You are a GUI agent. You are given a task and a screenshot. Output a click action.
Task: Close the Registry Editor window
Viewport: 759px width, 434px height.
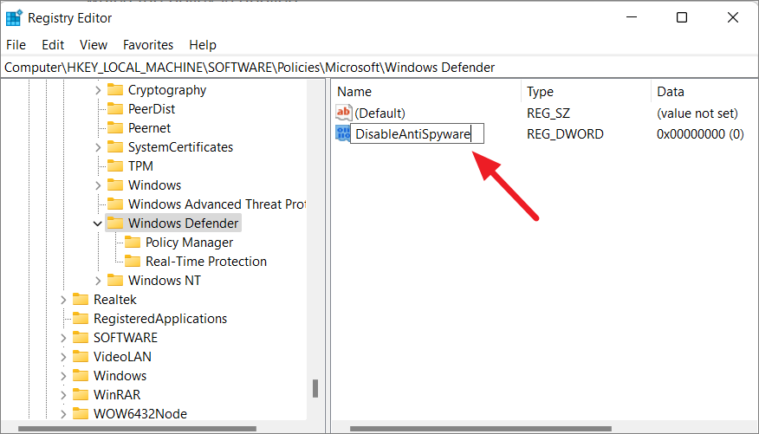[732, 18]
